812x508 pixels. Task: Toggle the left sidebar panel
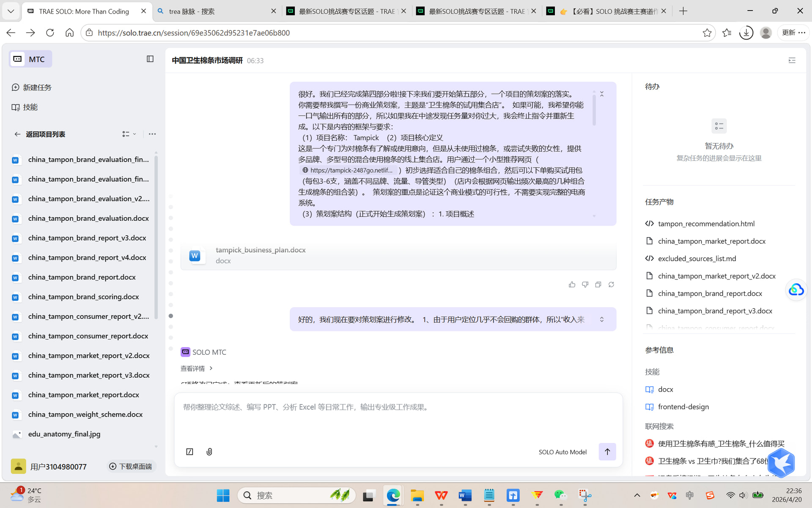pos(150,59)
